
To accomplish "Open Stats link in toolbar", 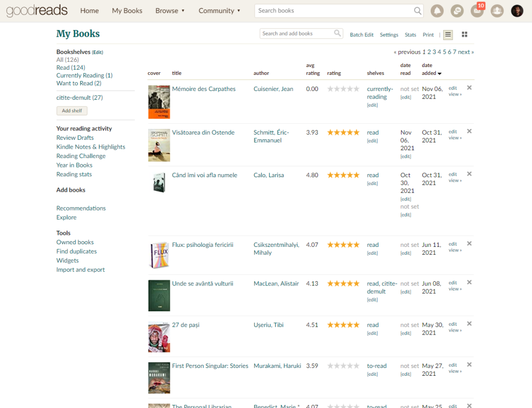I will pyautogui.click(x=410, y=35).
